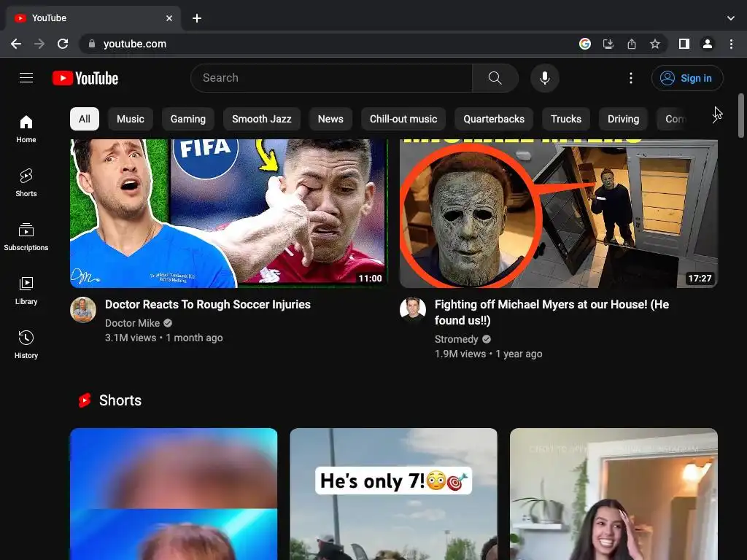Click the Shorts section heading

pos(120,400)
